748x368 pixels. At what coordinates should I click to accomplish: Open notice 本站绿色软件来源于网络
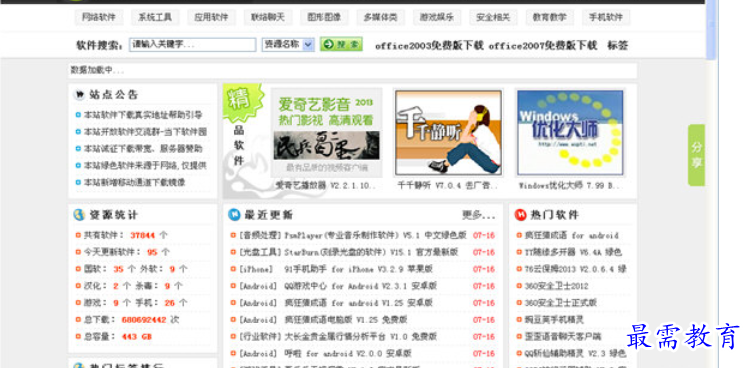pos(145,166)
